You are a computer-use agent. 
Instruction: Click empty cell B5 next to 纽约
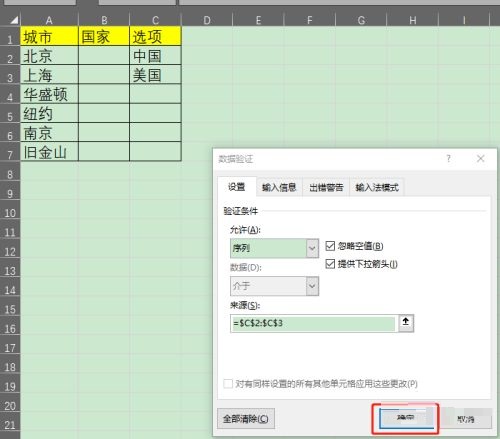pyautogui.click(x=104, y=113)
